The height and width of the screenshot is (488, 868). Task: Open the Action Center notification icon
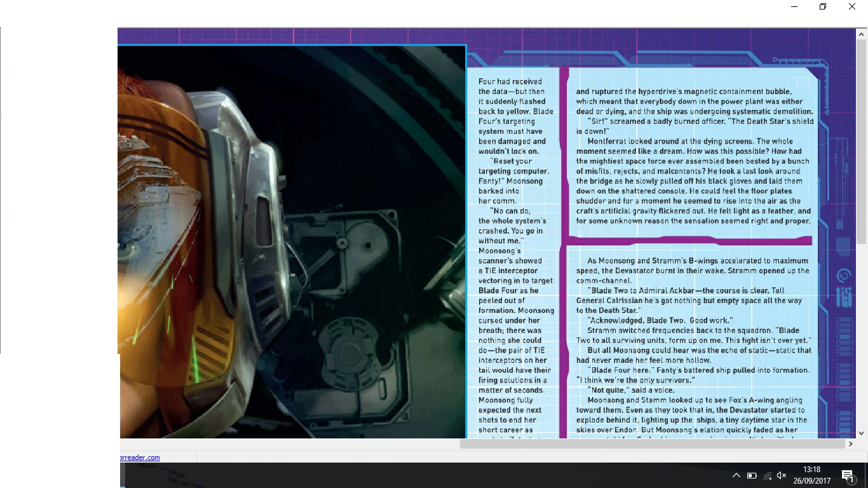tap(848, 475)
